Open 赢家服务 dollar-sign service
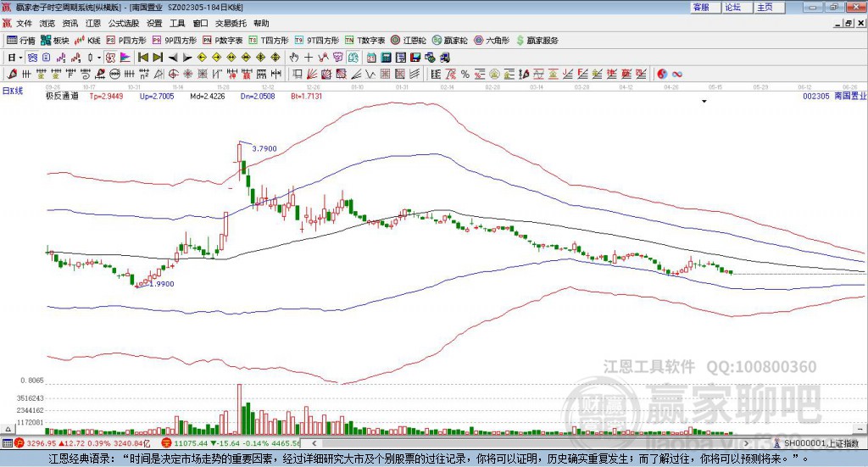868x467 pixels. coord(537,41)
